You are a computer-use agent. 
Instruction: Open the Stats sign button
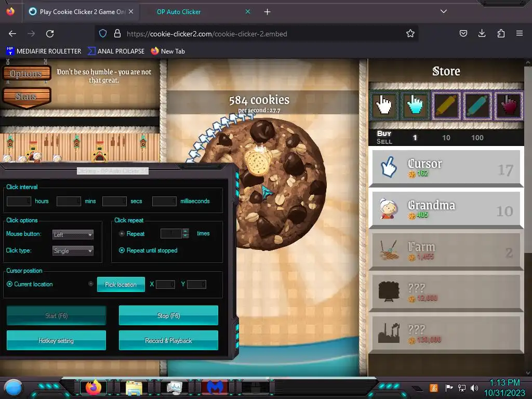(x=27, y=97)
